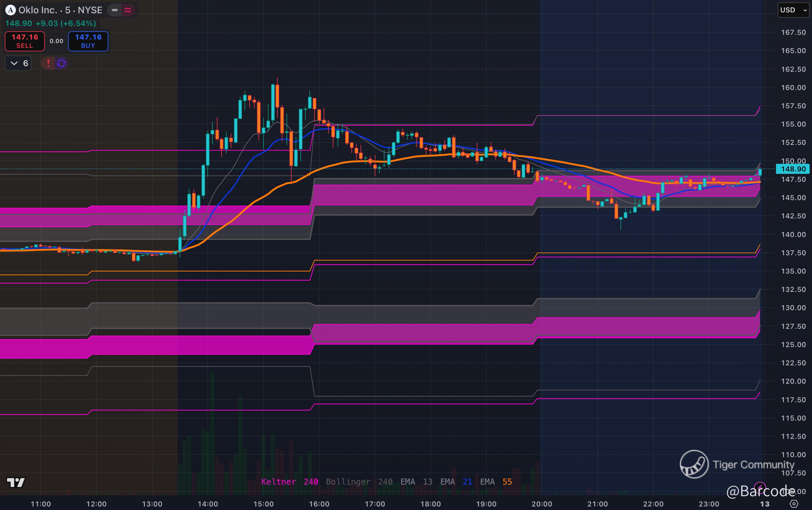Image resolution: width=812 pixels, height=510 pixels.
Task: Click the TradingView logo at bottom left
Action: pos(16,482)
